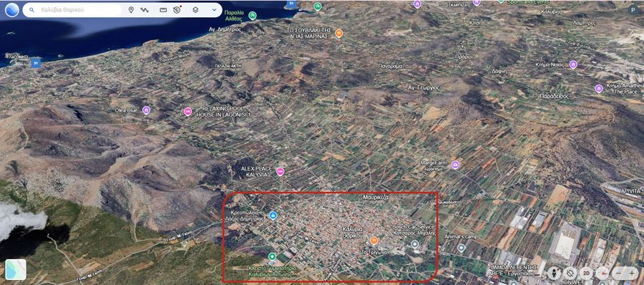Open historical imagery clock tool
Image resolution: width=644 pixels, height=285 pixels.
pos(177,10)
